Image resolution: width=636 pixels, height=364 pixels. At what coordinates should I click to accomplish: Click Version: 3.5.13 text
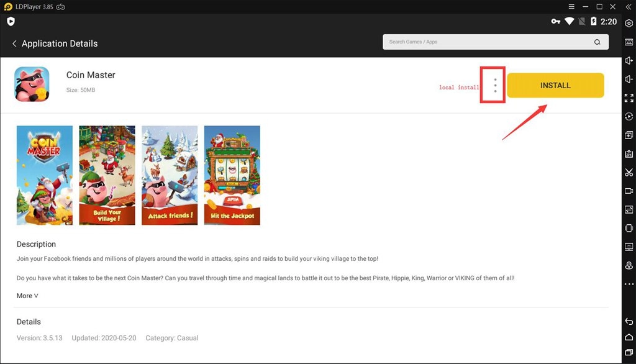tap(39, 338)
